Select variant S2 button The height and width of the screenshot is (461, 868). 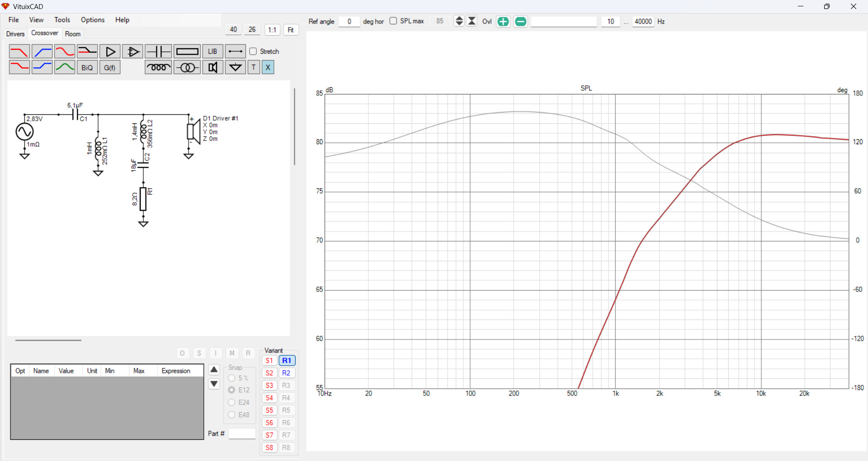pos(269,373)
